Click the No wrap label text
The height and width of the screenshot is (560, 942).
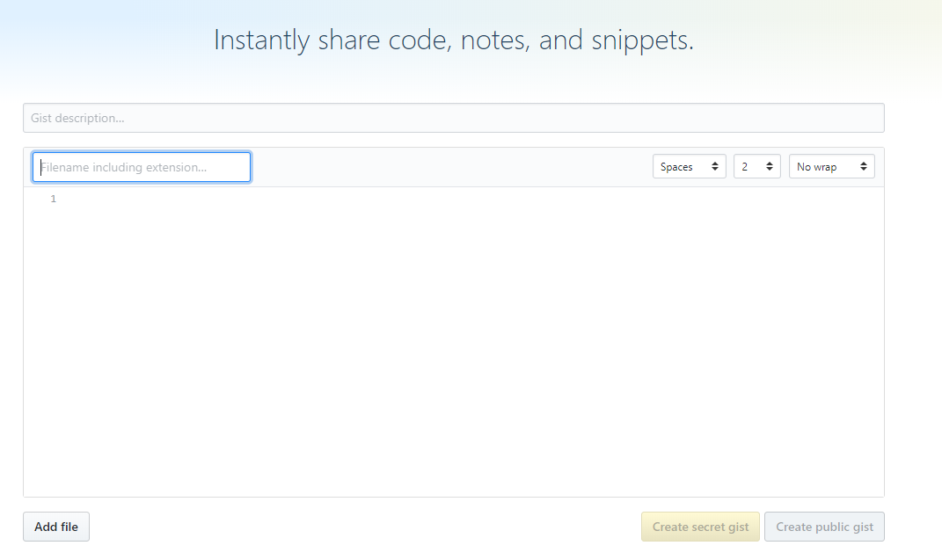pos(816,167)
